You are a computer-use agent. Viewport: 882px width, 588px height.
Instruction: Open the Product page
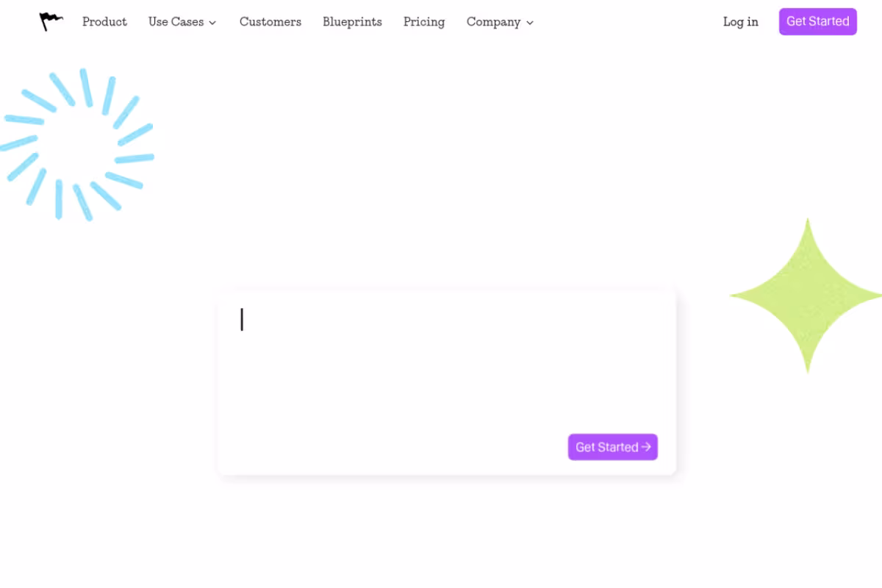point(104,22)
